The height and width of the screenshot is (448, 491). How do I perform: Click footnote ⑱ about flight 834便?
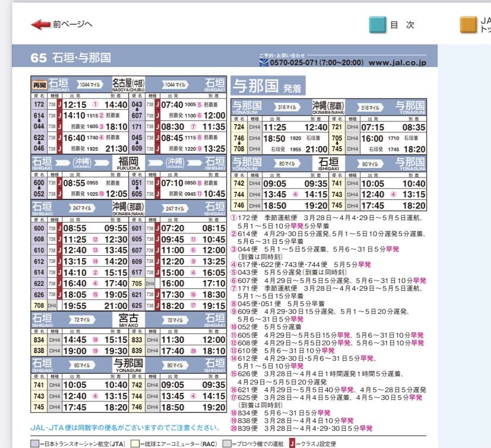coord(280,413)
